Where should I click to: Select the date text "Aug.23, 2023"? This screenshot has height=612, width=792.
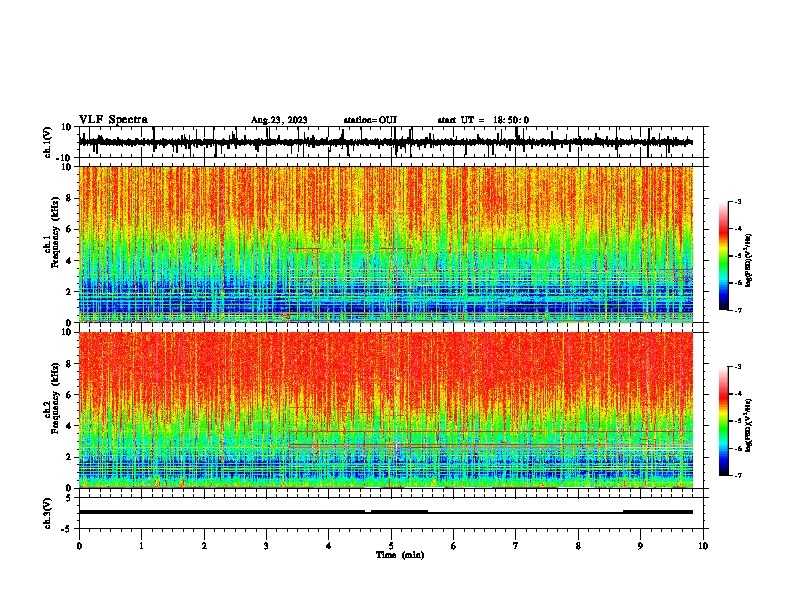click(x=279, y=120)
